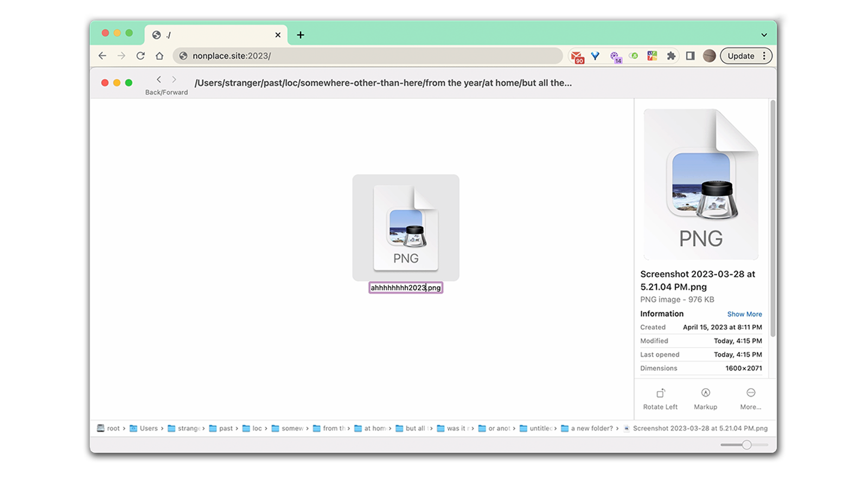This screenshot has height=488, width=868.
Task: Close the current browser tab
Action: tap(278, 35)
